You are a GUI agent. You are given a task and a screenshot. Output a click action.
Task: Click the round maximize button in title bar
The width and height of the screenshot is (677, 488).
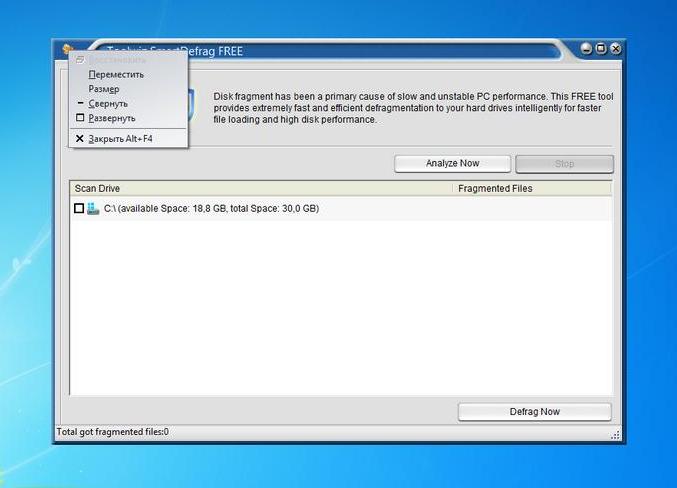(x=601, y=49)
